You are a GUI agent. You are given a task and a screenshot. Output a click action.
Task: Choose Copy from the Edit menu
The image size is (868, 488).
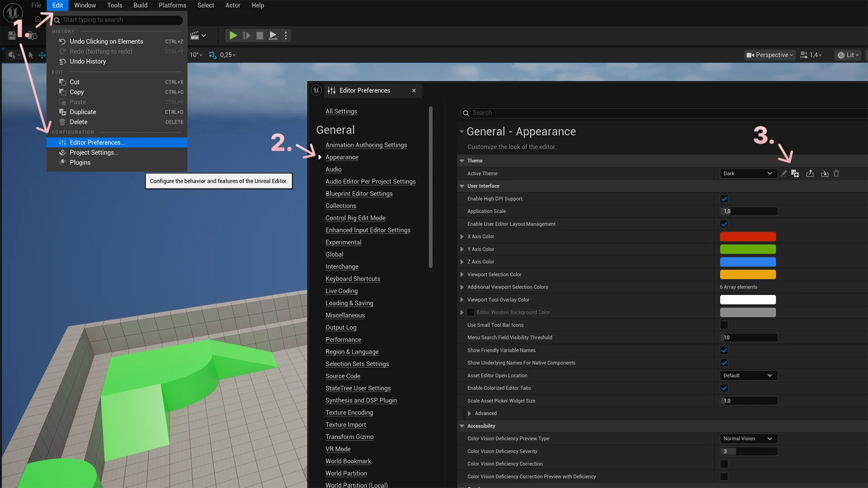[x=117, y=92]
